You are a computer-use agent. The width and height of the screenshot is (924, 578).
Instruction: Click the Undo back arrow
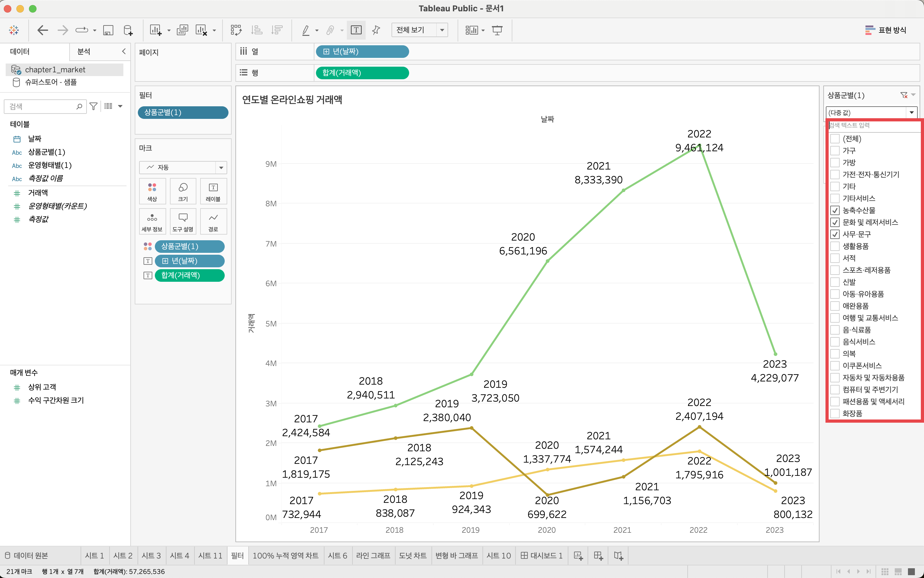[42, 30]
